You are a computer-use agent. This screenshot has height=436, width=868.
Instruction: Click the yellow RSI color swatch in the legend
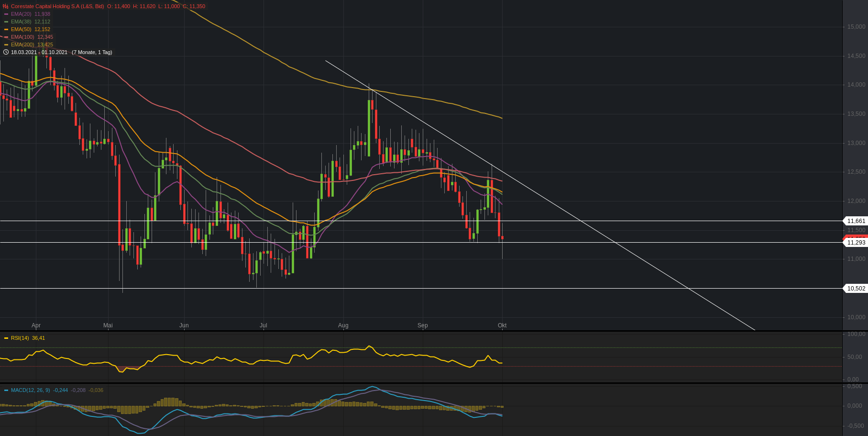(6, 338)
